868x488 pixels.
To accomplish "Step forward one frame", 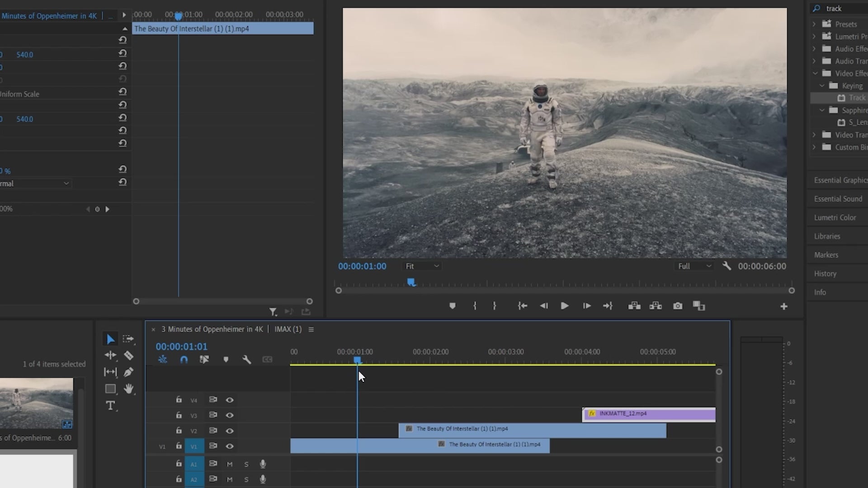I will 587,306.
